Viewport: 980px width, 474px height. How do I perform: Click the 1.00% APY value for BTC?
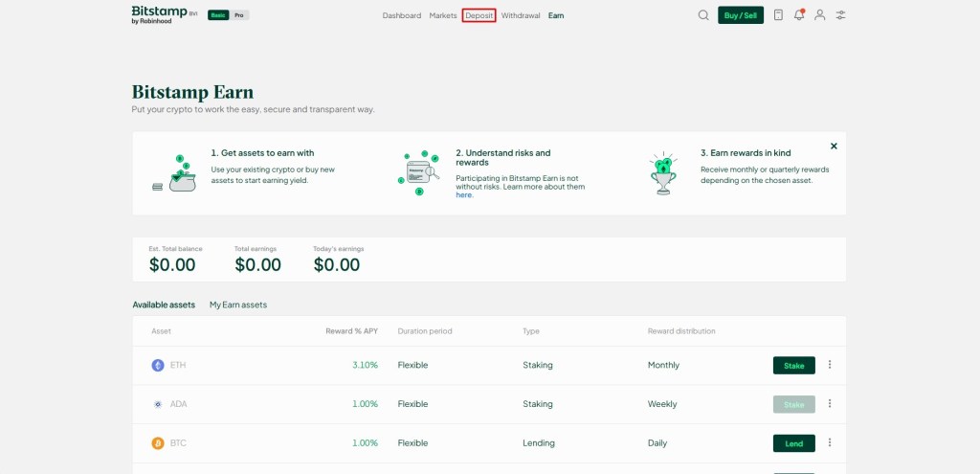[x=365, y=443]
